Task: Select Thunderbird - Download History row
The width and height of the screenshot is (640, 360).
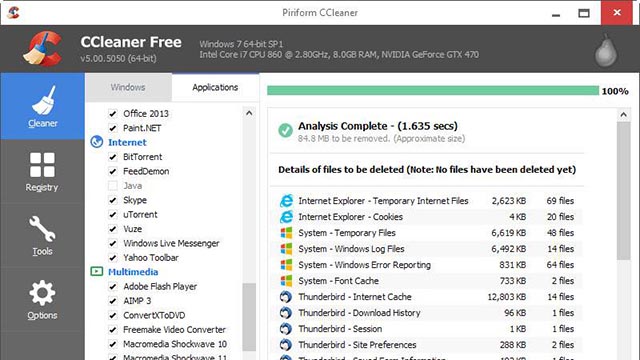Action: (427, 313)
